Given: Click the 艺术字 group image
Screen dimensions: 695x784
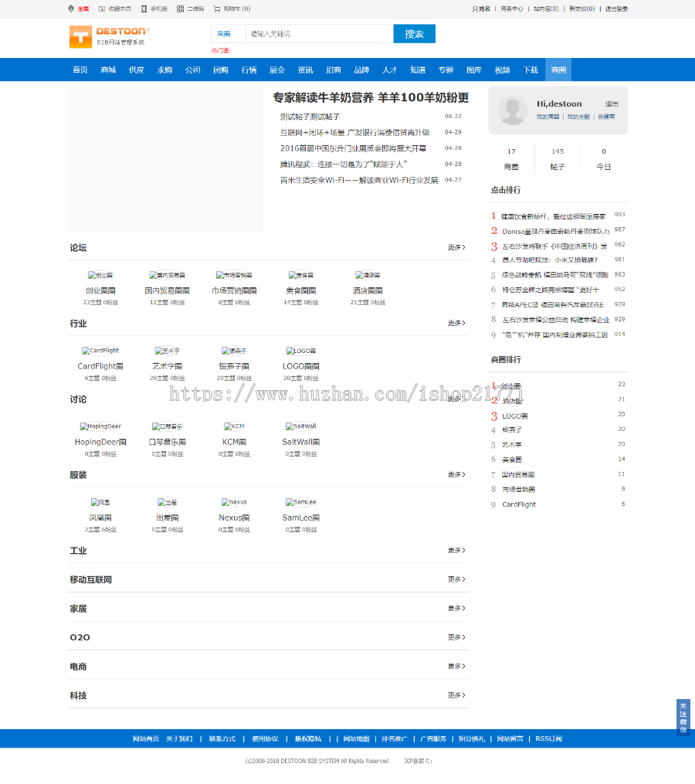Looking at the screenshot, I should [167, 351].
